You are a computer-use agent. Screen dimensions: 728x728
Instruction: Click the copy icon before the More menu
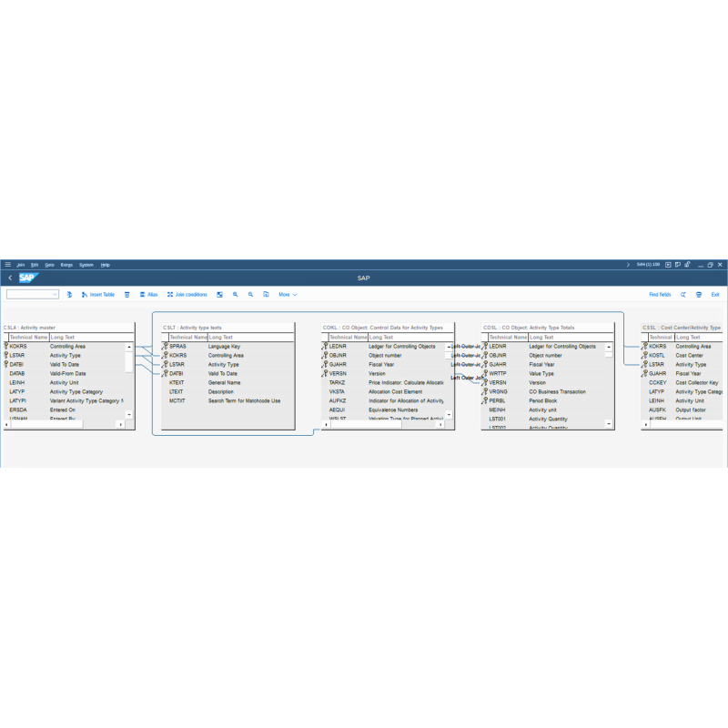click(264, 294)
